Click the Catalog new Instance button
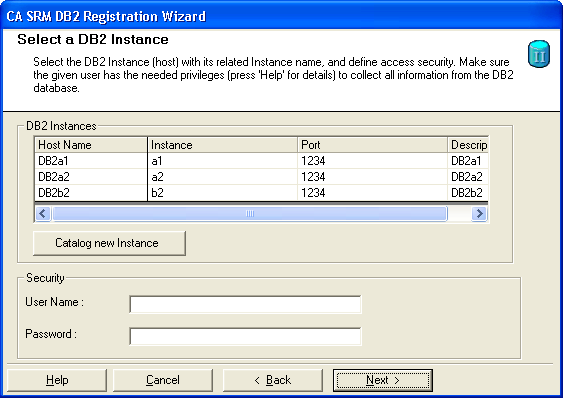 tap(109, 243)
